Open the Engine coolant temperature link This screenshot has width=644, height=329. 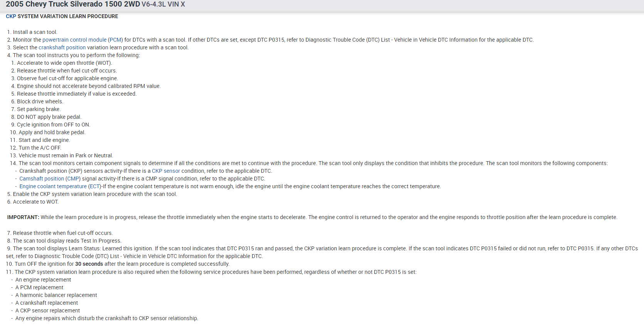coord(53,186)
